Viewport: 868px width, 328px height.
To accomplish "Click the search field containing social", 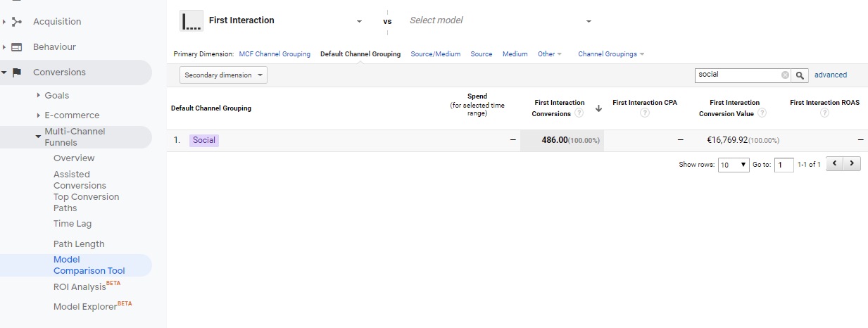I will [x=738, y=75].
